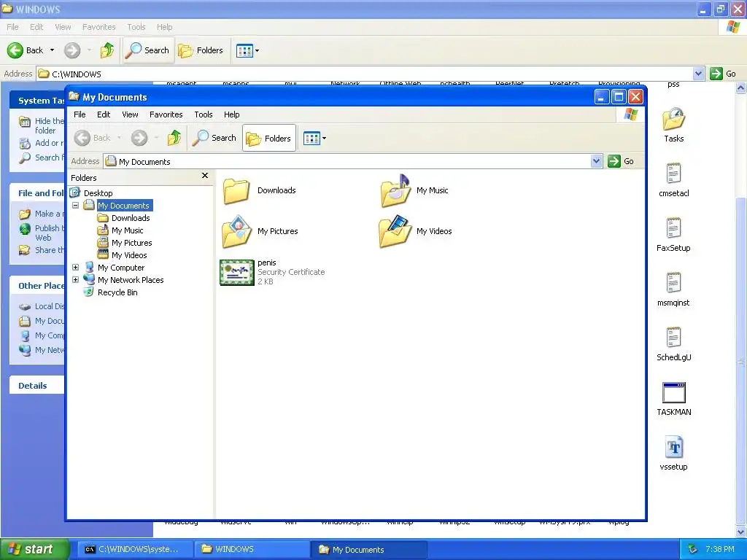Open the Downloads folder icon in My Documents
Screen dimensions: 747x560
tap(236, 191)
